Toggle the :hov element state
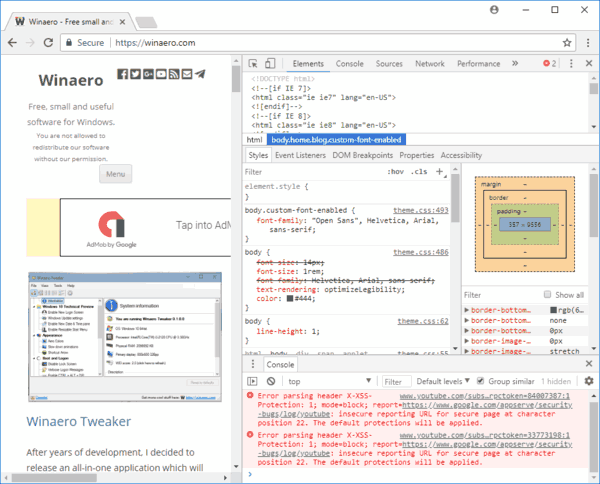Viewport: 600px width, 484px height. [x=395, y=171]
